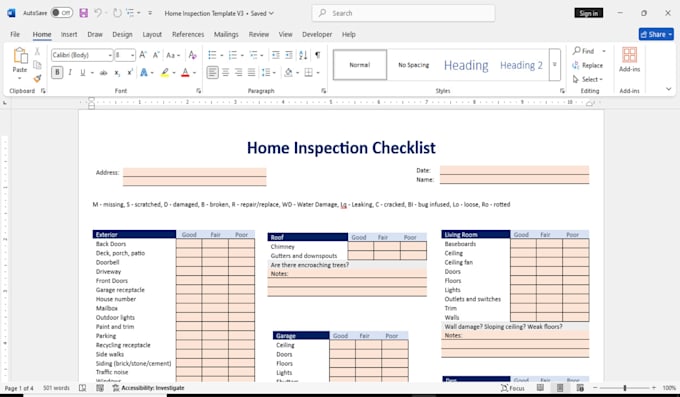Screen dimensions: 680x397
Task: Sort the selected text alphabetically
Action: [303, 55]
